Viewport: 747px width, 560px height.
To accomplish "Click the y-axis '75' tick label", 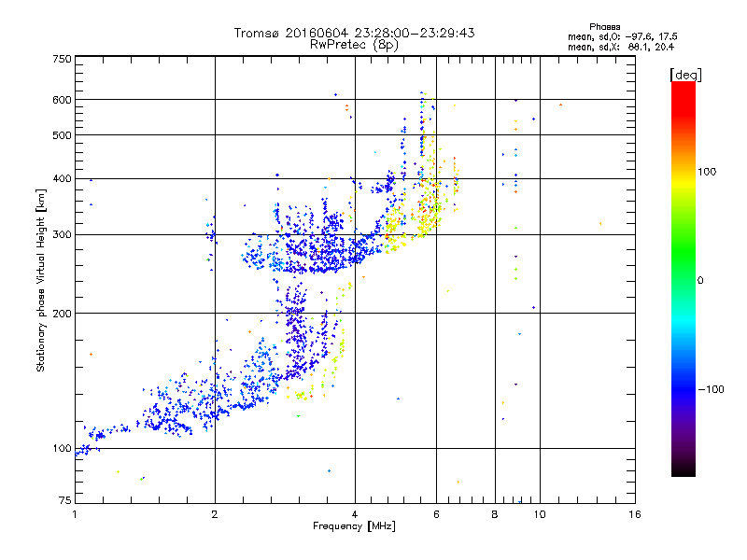I will pyautogui.click(x=65, y=500).
